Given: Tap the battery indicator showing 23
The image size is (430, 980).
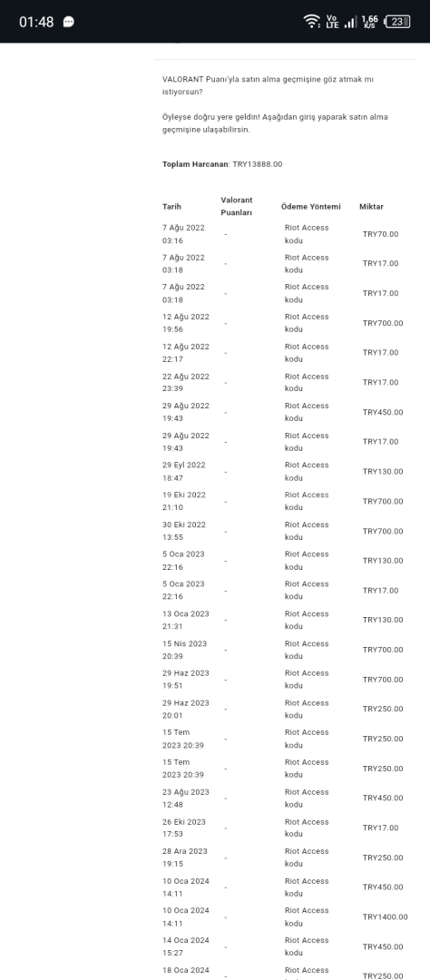Looking at the screenshot, I should click(x=397, y=21).
